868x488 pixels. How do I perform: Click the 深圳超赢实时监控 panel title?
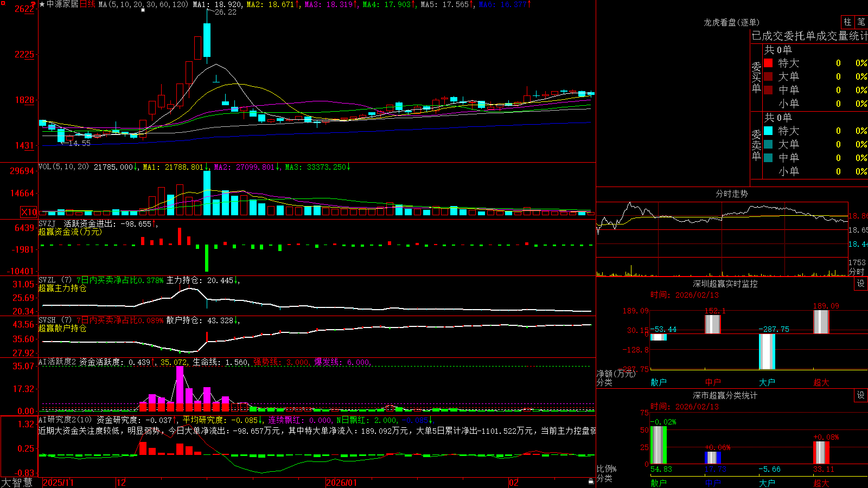[x=725, y=284]
